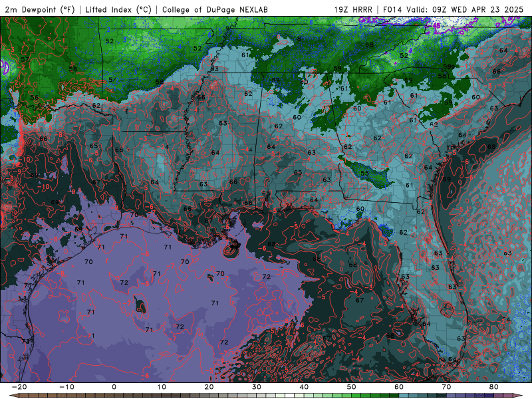Click the '73' dewpoint value near the Texas coast
Viewport: 532px width, 399px height.
26,341
